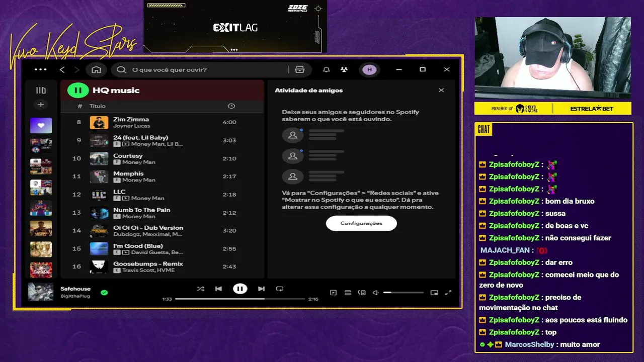Toggle the green saved checkmark for Safehouse
644x362 pixels.
104,292
